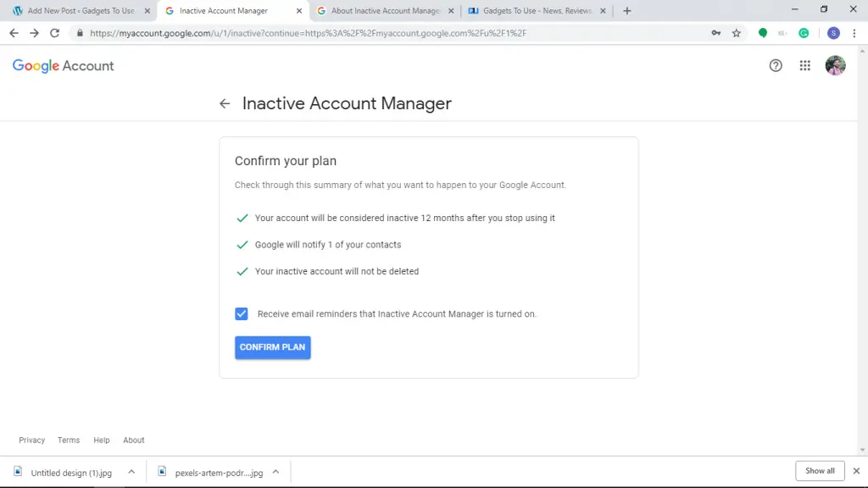This screenshot has height=488, width=868.
Task: Open downloaded file Untitled design (1).jpg
Action: 71,473
